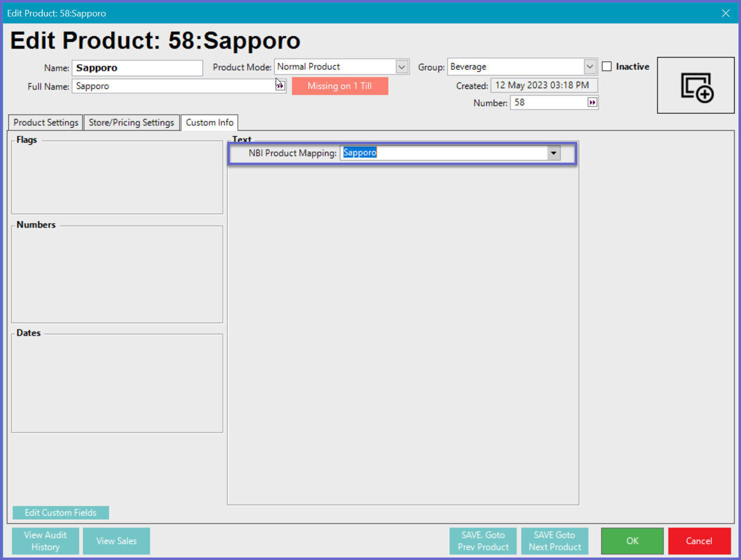Select the Custom Info tab

click(210, 122)
